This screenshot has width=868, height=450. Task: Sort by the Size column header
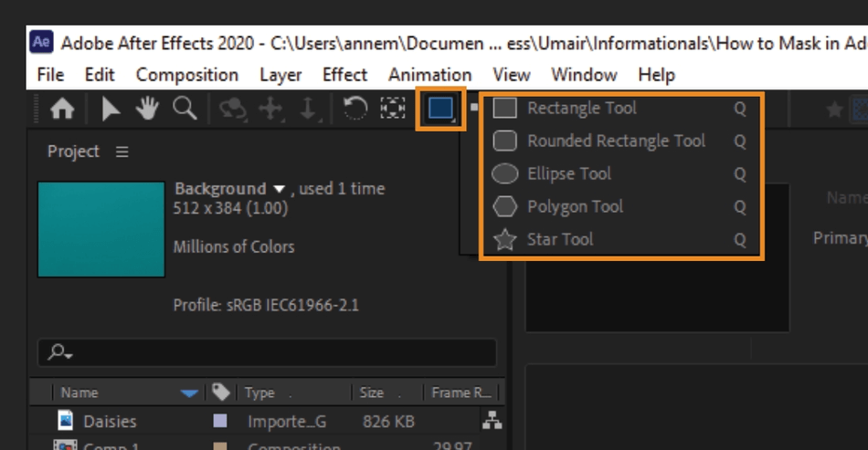(372, 392)
